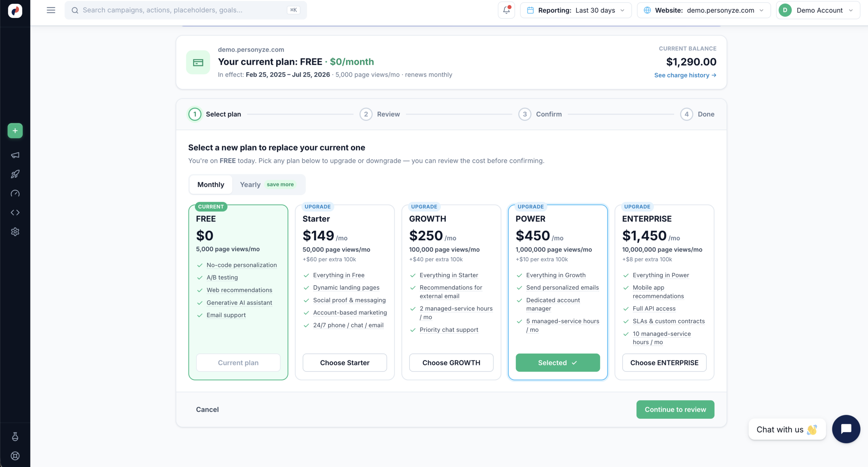Focus the campaigns search field

click(185, 10)
